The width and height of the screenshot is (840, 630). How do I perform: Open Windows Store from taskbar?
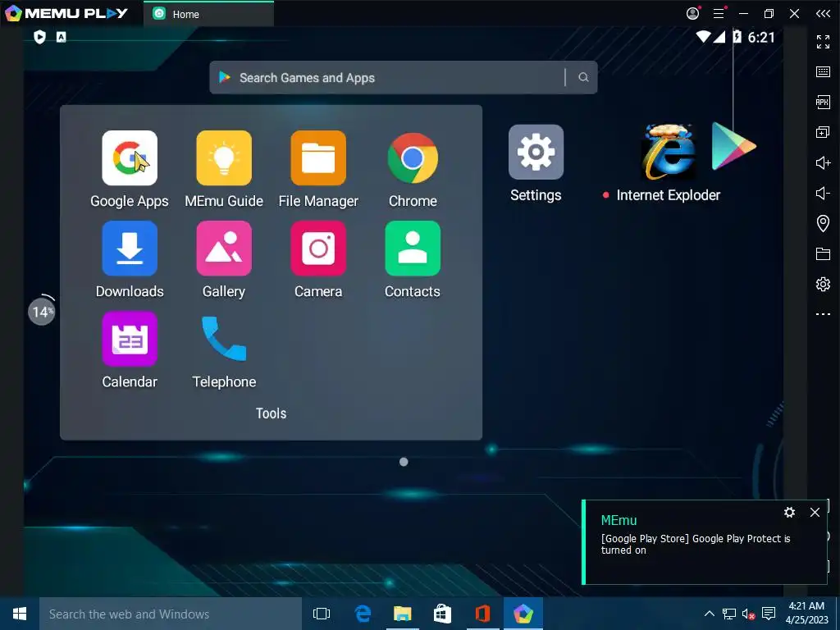[x=442, y=614]
